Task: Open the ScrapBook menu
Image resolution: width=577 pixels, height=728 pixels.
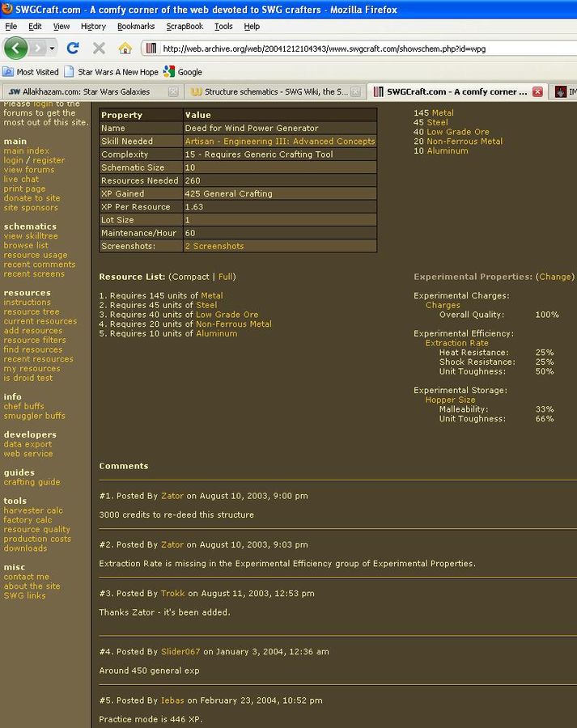Action: (185, 26)
